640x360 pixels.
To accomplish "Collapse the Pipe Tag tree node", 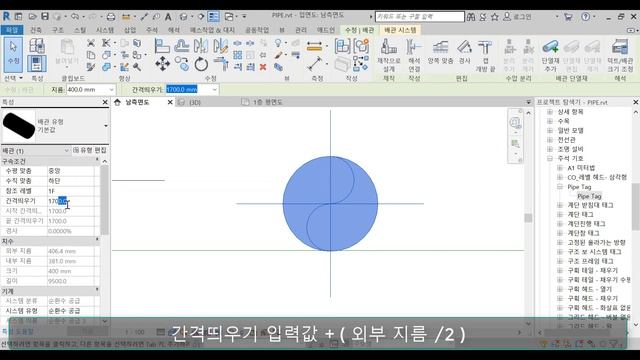I will [x=560, y=187].
